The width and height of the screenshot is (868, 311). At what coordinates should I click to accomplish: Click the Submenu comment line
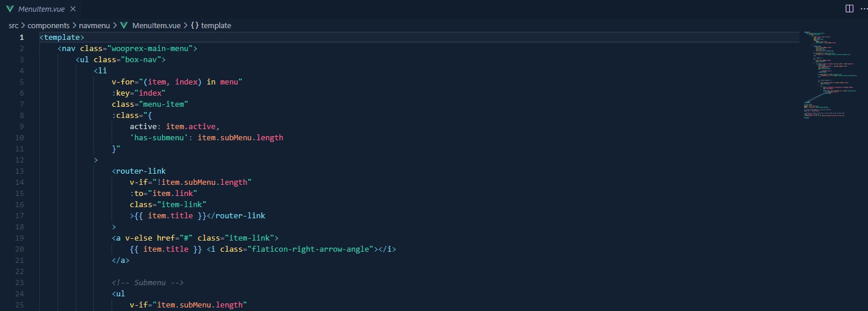click(148, 283)
